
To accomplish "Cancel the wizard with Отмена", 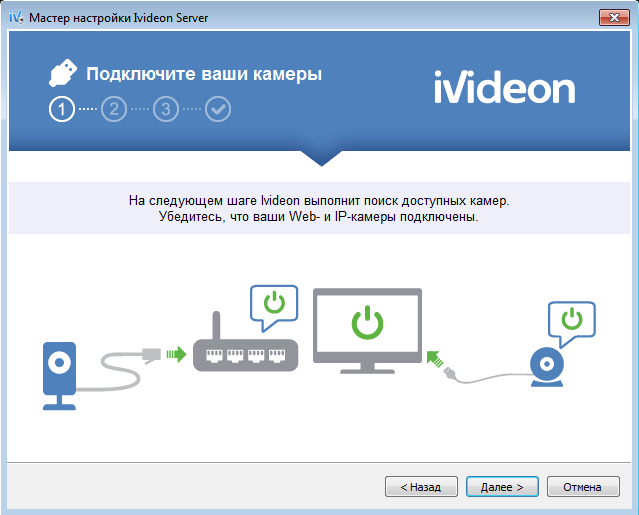I will [583, 487].
